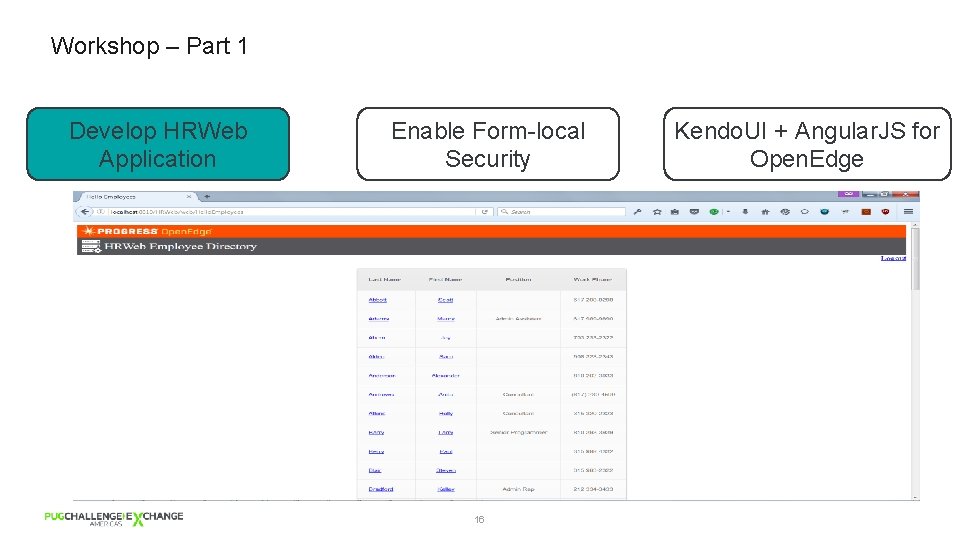Viewport: 960px width, 540px height.
Task: Select the Develop HRWeb Application box
Action: [158, 144]
